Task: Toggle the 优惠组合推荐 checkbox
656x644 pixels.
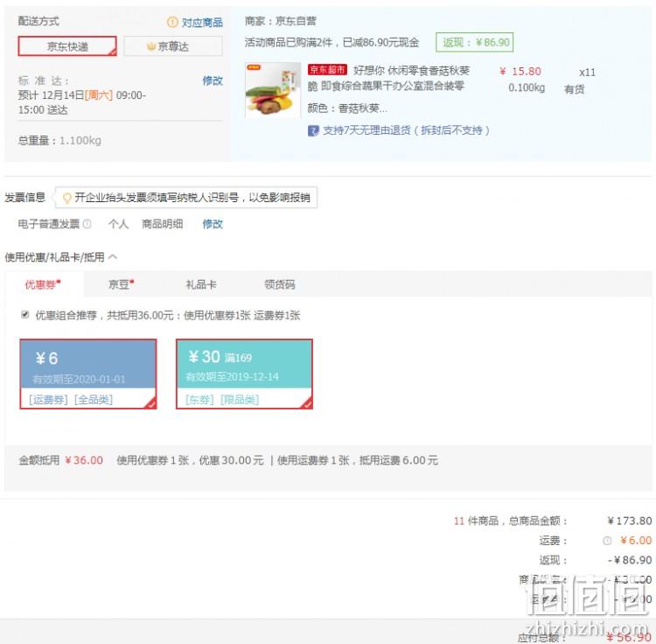Action: pos(25,314)
